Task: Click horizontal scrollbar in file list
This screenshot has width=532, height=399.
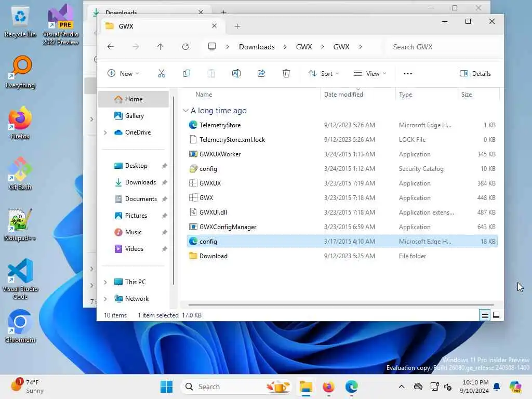Action: (341, 304)
